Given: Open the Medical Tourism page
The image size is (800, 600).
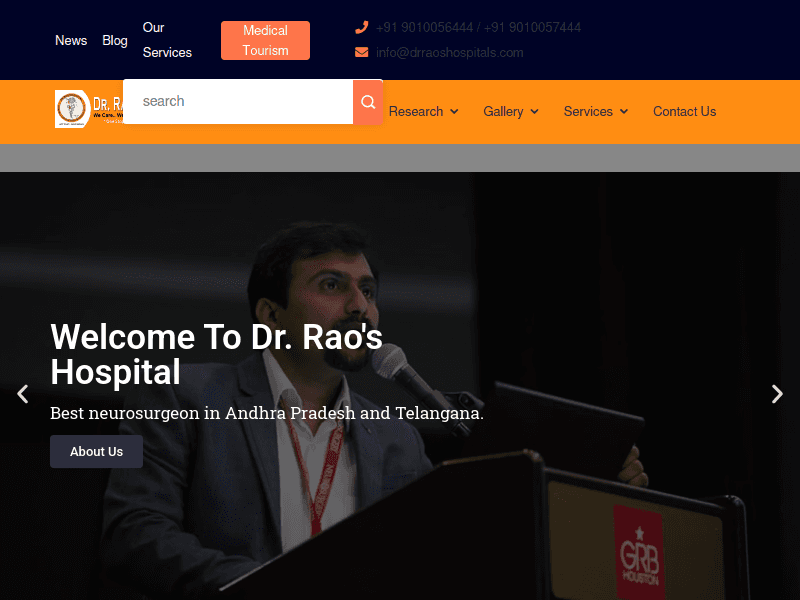Looking at the screenshot, I should click(x=265, y=40).
